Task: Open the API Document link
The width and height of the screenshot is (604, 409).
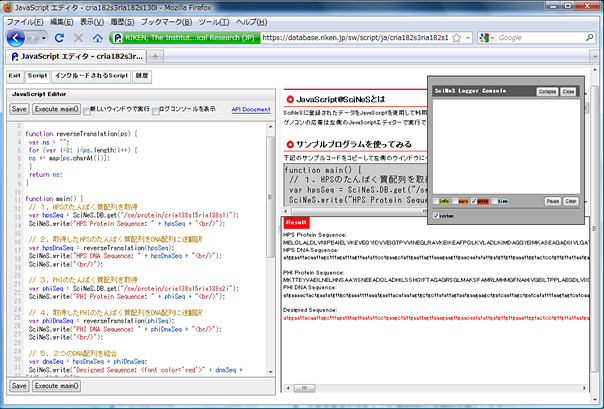Action: (x=250, y=109)
